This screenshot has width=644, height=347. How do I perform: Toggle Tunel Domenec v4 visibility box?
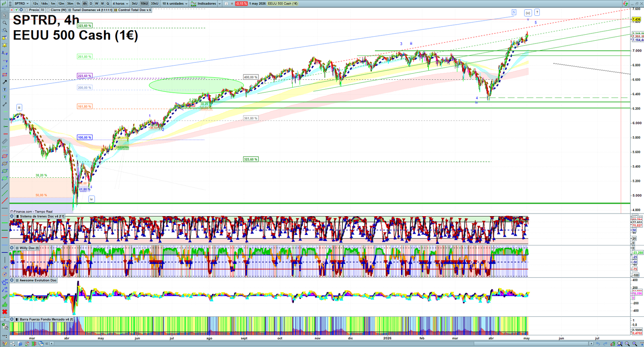tap(70, 10)
